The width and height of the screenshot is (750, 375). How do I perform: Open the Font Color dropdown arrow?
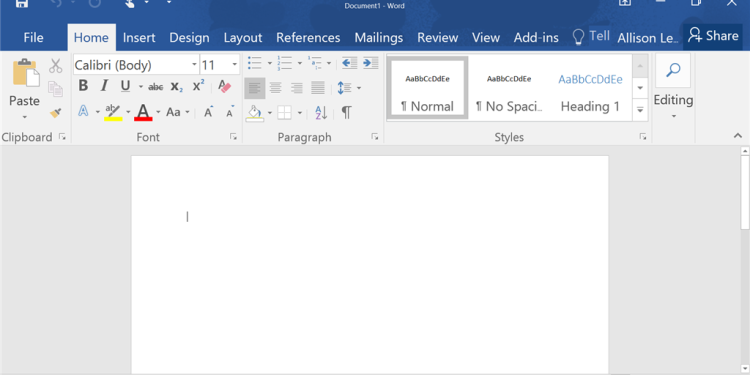[x=158, y=112]
